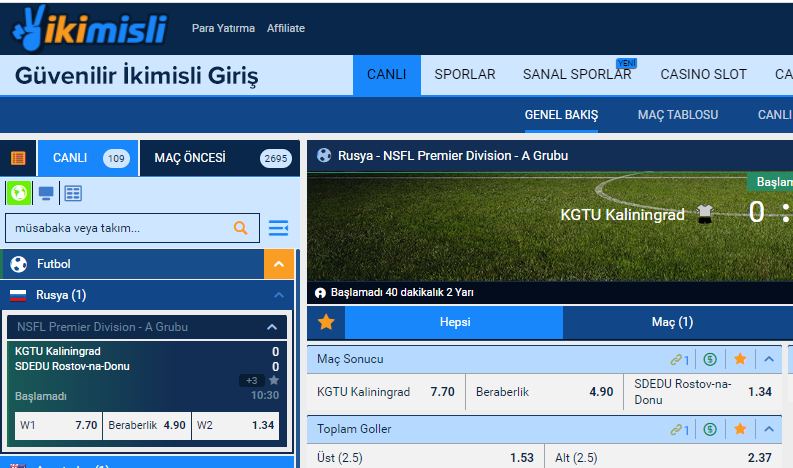Click the Rusya - NSFL Premier Division title
This screenshot has width=793, height=468.
click(453, 156)
